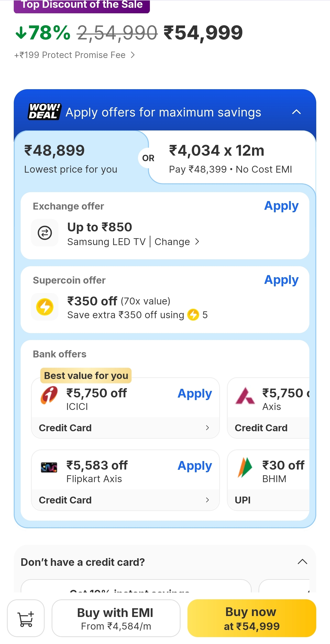The image size is (330, 644).
Task: Apply the Supercoin offer
Action: pos(281,280)
